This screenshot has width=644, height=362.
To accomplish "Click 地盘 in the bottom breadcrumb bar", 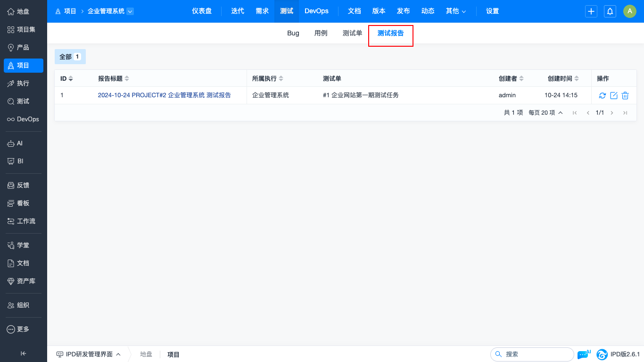I will 146,354.
